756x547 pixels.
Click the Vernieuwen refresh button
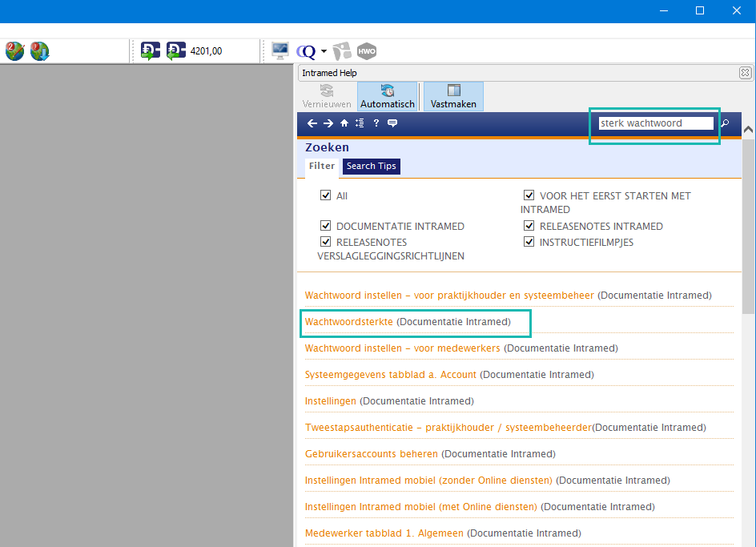point(327,96)
